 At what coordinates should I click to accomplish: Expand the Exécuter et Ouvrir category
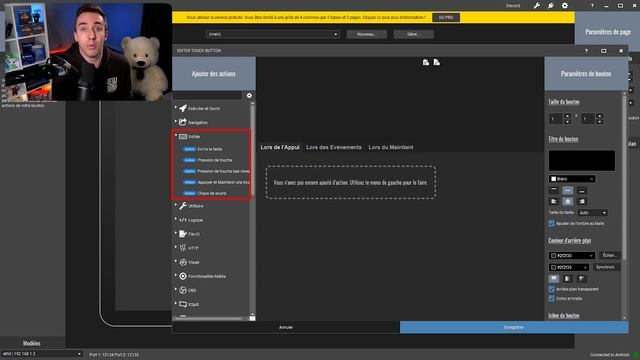(176, 108)
